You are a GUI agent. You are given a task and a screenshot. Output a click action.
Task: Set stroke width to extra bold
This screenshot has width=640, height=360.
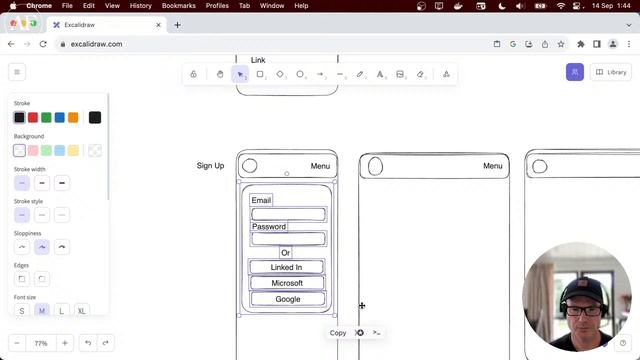62,183
